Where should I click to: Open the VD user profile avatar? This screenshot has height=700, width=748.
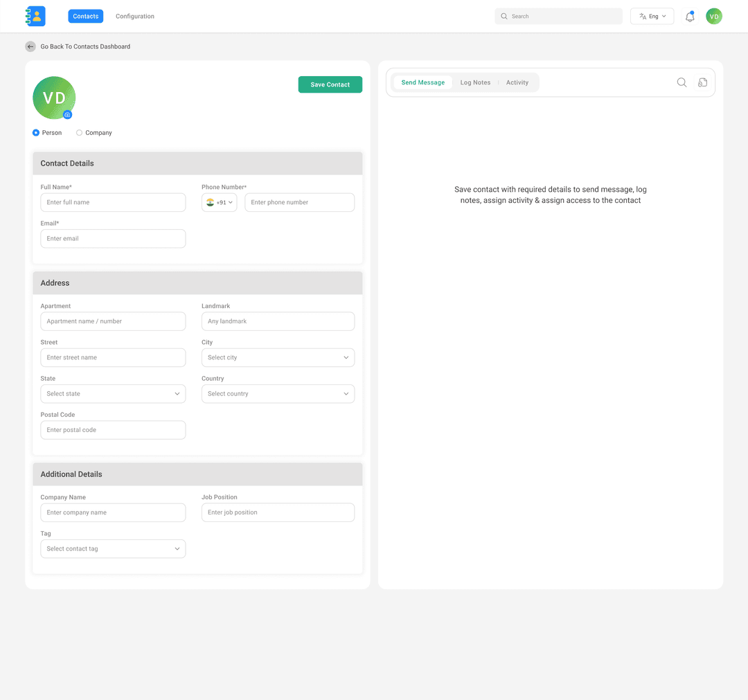click(713, 16)
